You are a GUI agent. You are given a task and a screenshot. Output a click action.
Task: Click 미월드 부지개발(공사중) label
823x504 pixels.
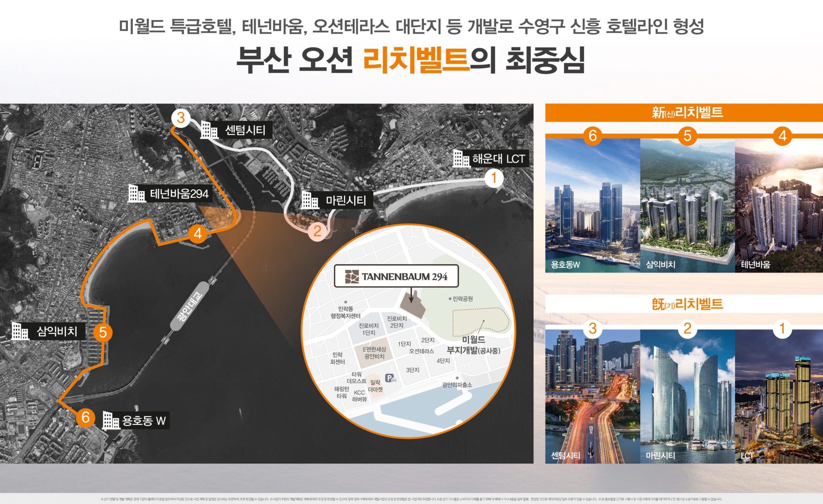[x=473, y=345]
